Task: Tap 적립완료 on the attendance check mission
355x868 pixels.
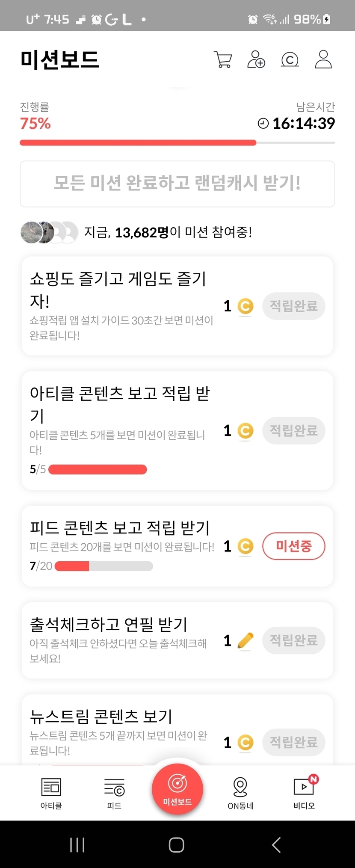Action: click(293, 640)
